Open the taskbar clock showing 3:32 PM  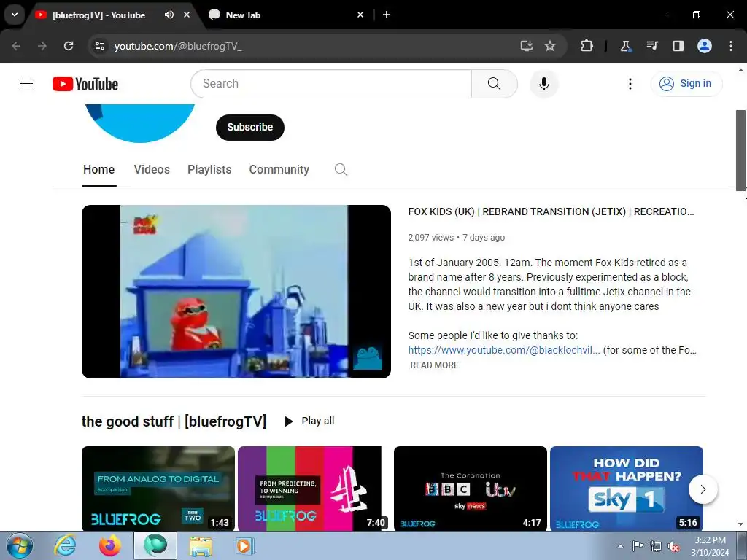(710, 546)
